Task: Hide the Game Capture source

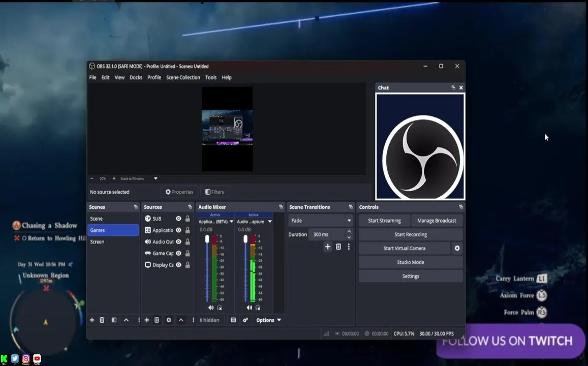Action: tap(178, 254)
